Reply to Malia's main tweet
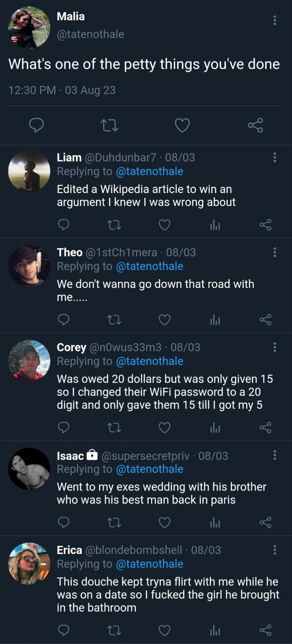The width and height of the screenshot is (292, 644). (x=37, y=125)
